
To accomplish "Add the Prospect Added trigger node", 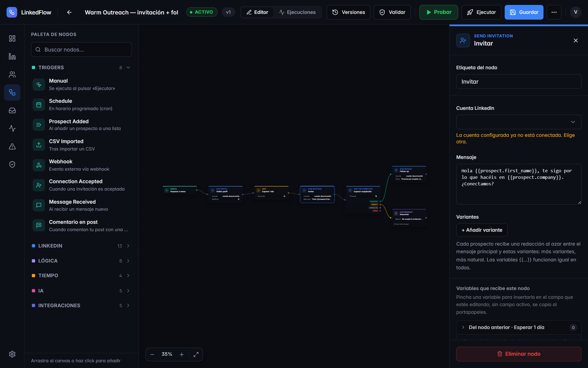I will click(x=81, y=125).
